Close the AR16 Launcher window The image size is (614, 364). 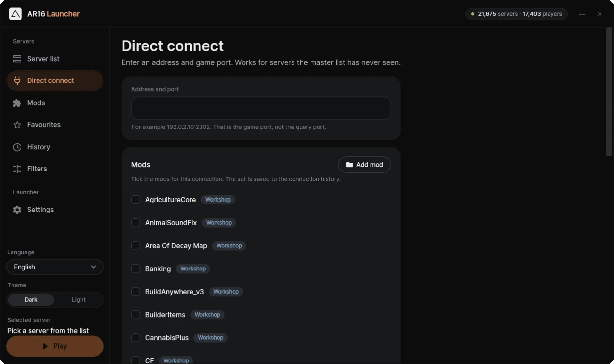click(x=599, y=14)
